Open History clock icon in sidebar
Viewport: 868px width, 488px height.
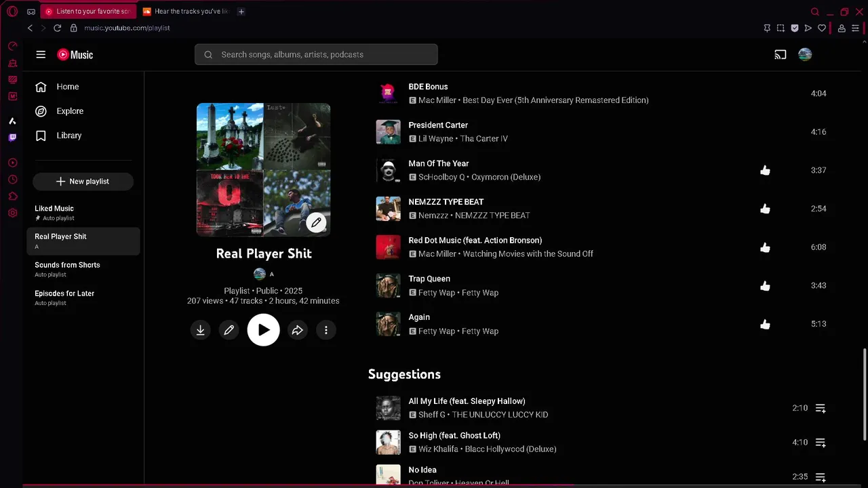click(12, 180)
